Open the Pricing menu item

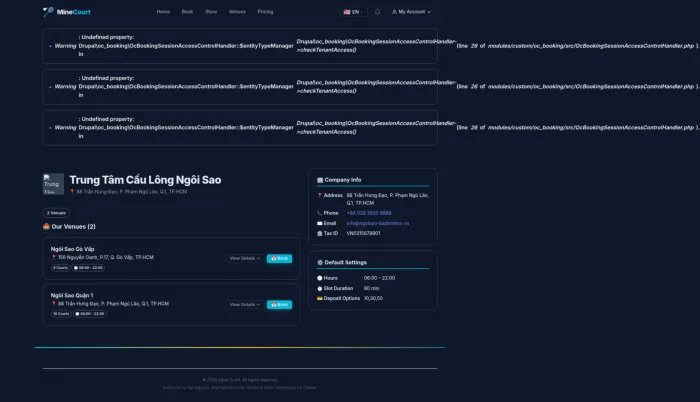coord(265,12)
